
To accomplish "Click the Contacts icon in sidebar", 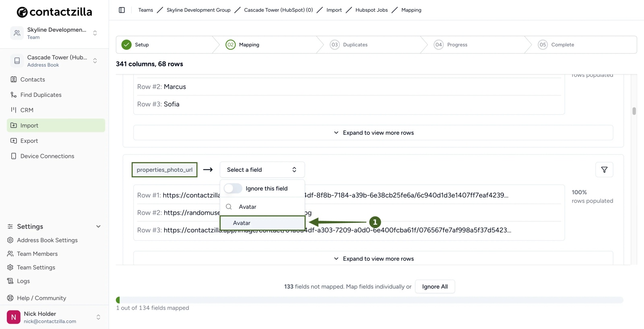I will [x=14, y=80].
